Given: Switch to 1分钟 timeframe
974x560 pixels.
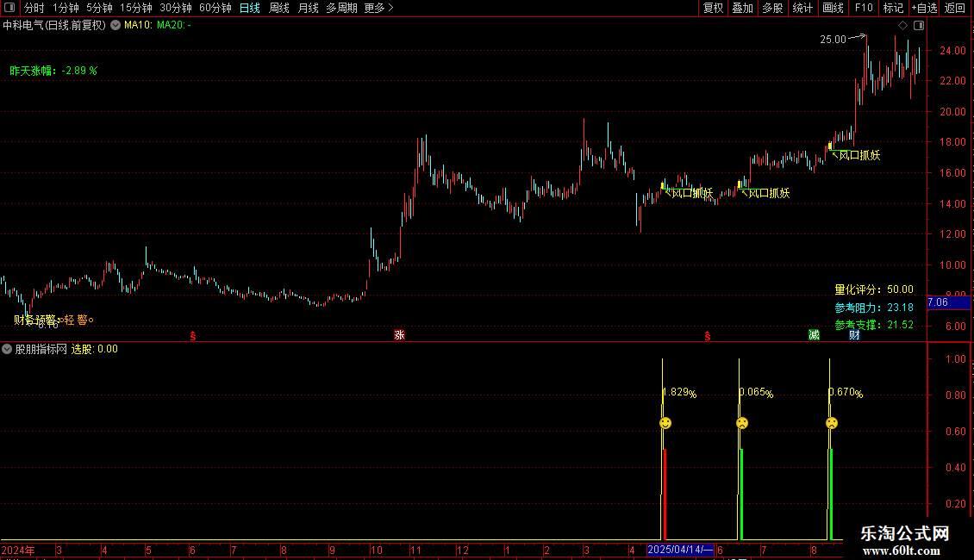Looking at the screenshot, I should [x=66, y=8].
